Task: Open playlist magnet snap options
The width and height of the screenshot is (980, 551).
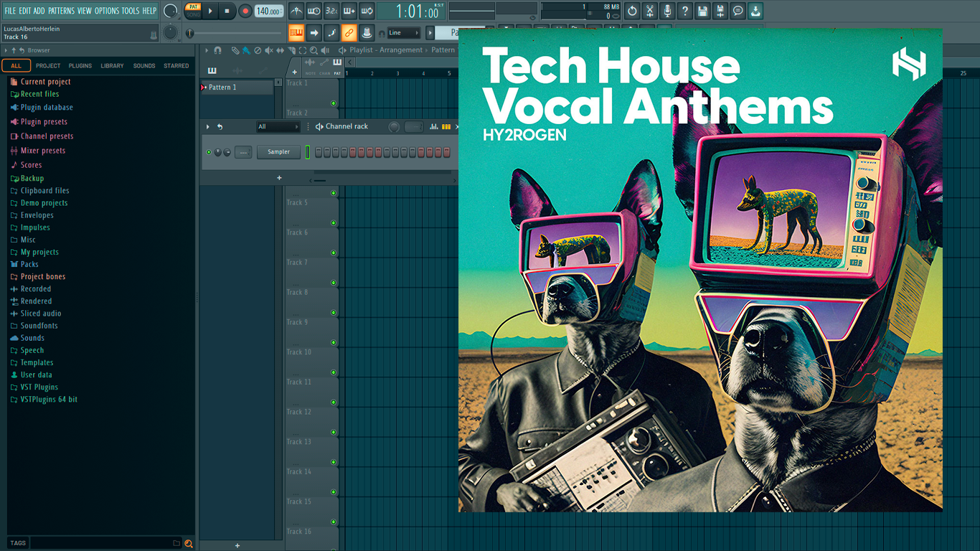Action: (x=217, y=50)
